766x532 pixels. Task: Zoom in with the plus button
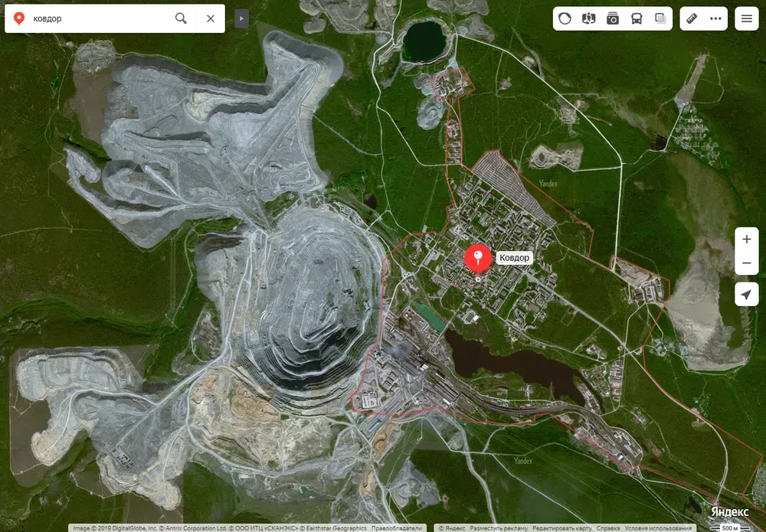(747, 239)
